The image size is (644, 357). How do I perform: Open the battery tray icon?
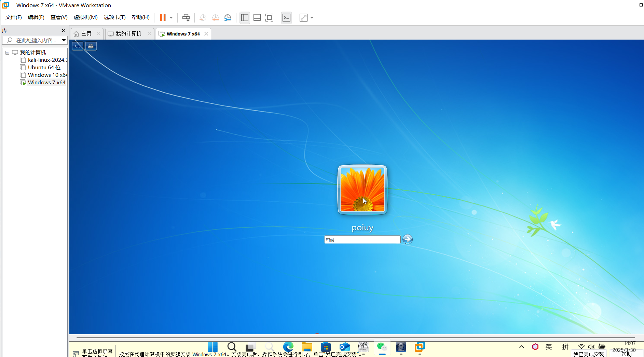602,347
